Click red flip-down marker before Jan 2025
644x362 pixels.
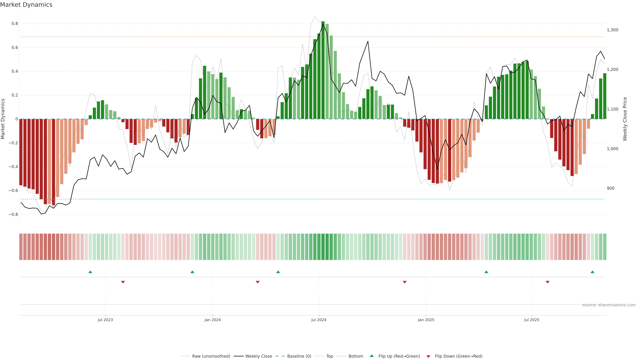tap(405, 282)
